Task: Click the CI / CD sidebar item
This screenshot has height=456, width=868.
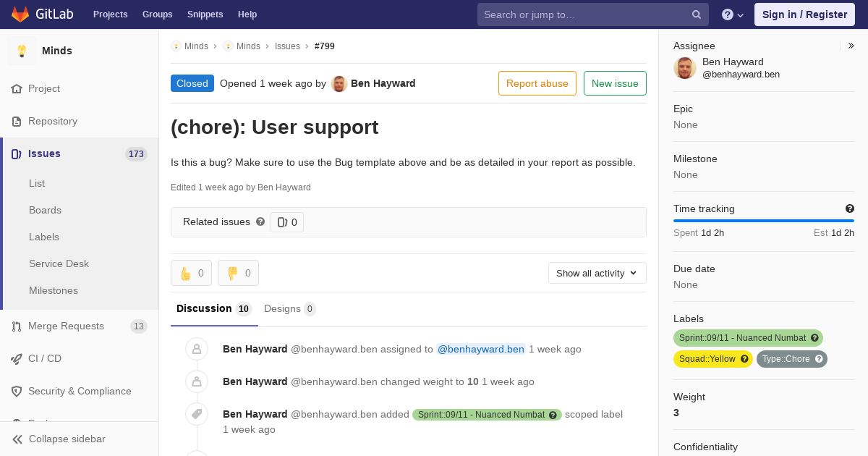Action: point(80,359)
